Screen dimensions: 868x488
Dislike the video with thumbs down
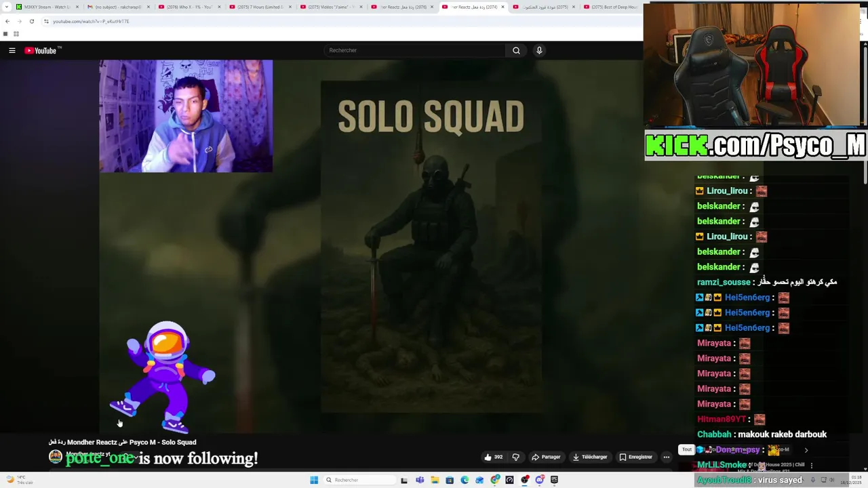point(515,457)
